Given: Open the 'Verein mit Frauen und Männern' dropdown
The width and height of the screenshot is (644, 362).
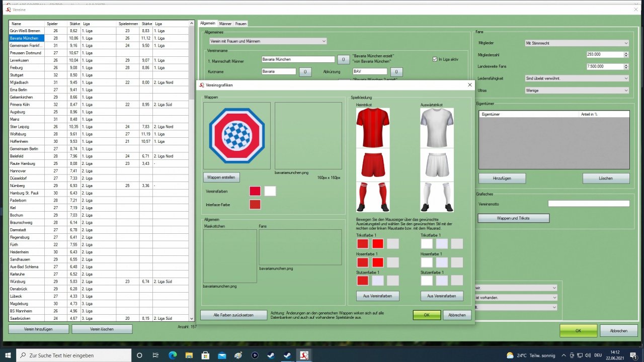Looking at the screenshot, I should (268, 41).
